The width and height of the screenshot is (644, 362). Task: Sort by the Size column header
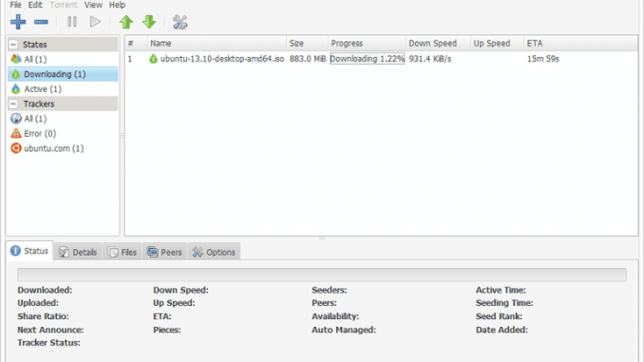pyautogui.click(x=307, y=43)
